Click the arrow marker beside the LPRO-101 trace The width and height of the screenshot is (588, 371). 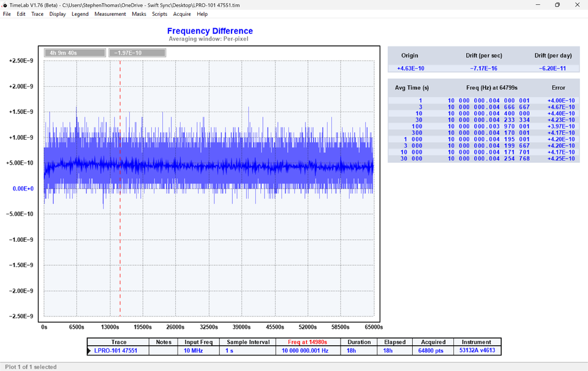[90, 351]
